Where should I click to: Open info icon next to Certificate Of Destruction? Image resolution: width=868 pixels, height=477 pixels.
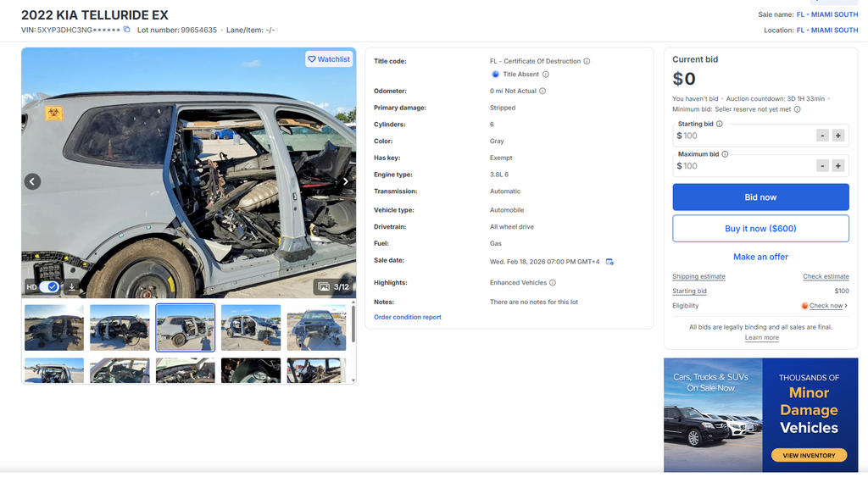[587, 61]
